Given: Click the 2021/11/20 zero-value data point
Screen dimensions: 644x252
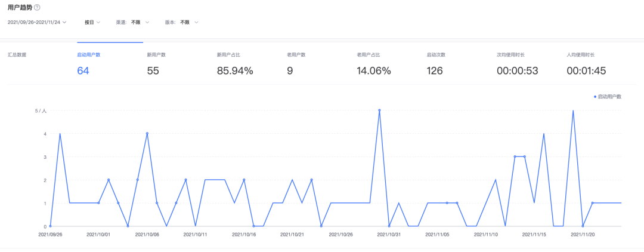Looking at the screenshot, I should [583, 226].
